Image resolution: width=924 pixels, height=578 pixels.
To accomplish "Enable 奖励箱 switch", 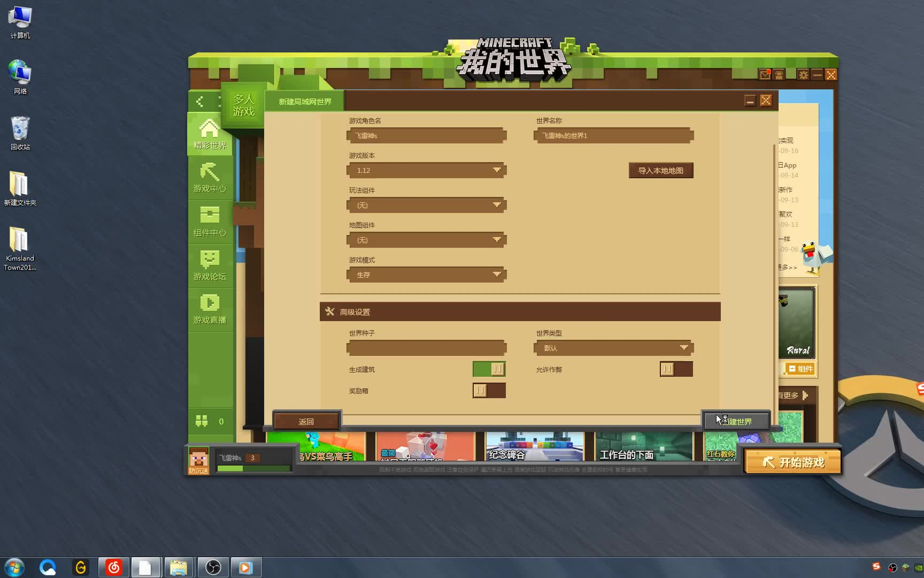I will coord(489,390).
